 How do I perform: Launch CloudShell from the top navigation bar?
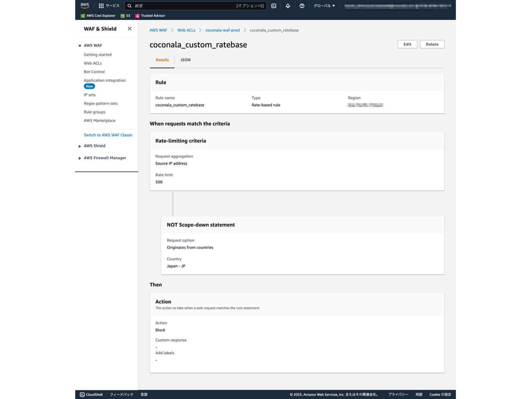(274, 5)
